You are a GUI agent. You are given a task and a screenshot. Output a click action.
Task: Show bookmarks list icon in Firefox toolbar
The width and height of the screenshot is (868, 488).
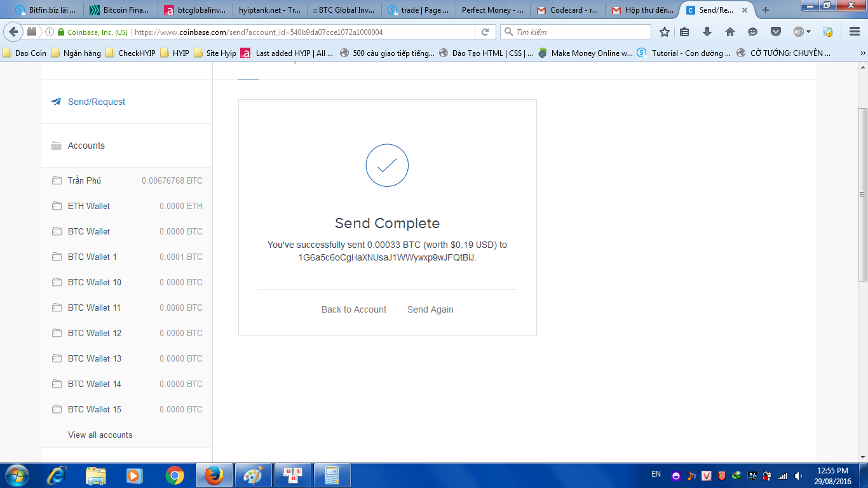pos(684,32)
